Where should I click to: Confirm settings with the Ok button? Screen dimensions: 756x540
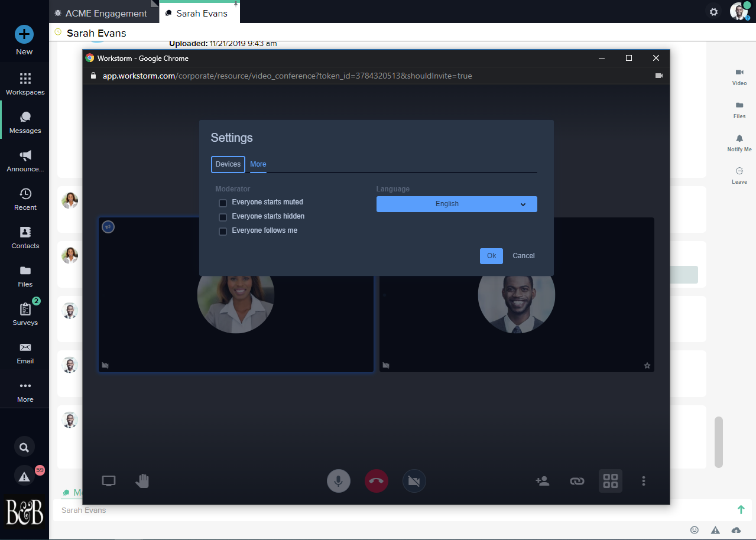tap(492, 256)
